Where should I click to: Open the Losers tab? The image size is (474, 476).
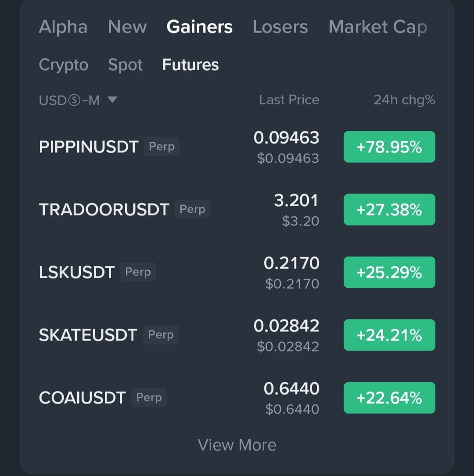(280, 27)
